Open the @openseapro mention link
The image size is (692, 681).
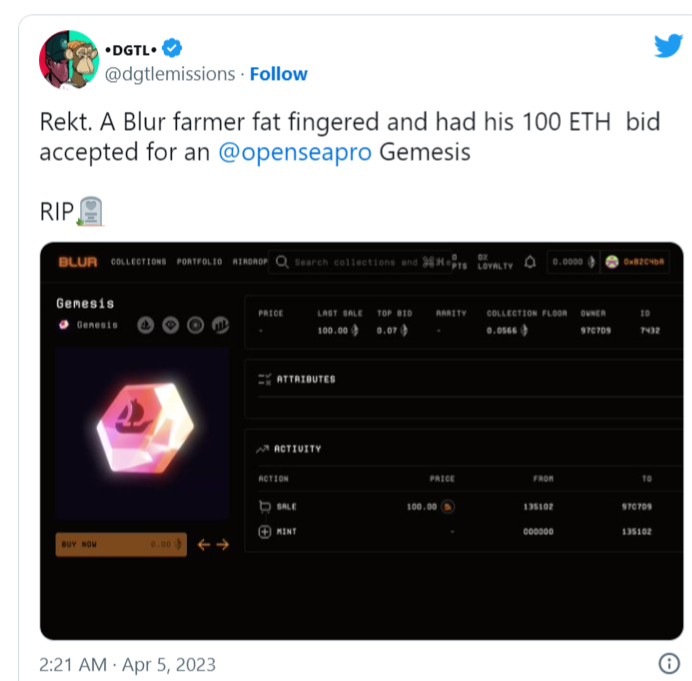[x=295, y=152]
